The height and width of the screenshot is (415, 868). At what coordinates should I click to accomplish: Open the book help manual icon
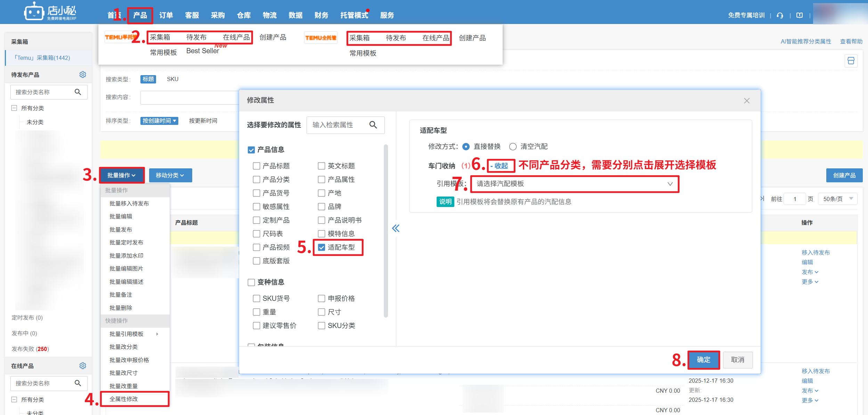pyautogui.click(x=800, y=15)
